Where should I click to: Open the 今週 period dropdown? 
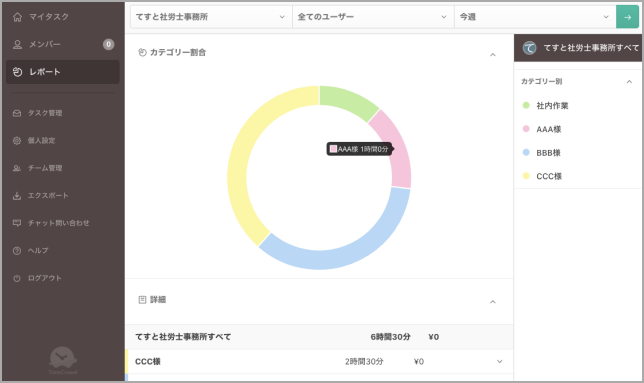[535, 17]
